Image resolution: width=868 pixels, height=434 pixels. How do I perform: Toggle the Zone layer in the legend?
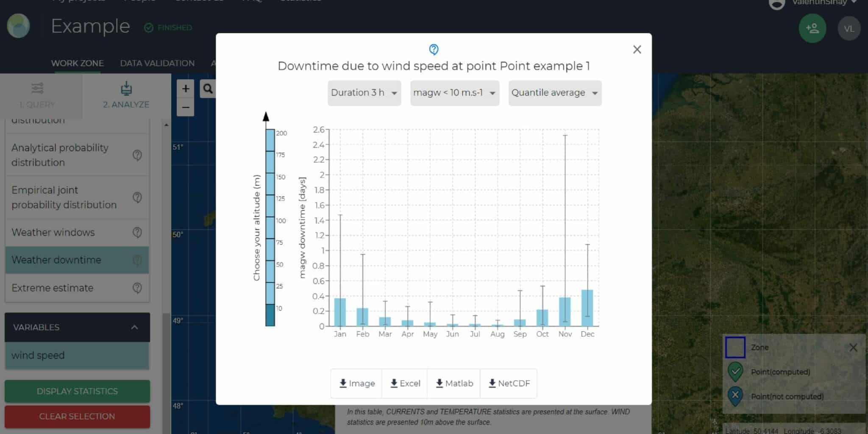(x=736, y=347)
